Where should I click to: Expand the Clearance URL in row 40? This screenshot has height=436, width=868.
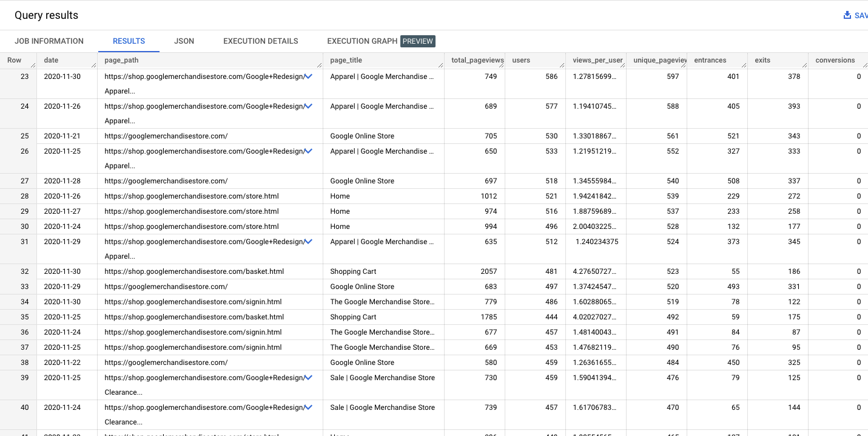[309, 407]
